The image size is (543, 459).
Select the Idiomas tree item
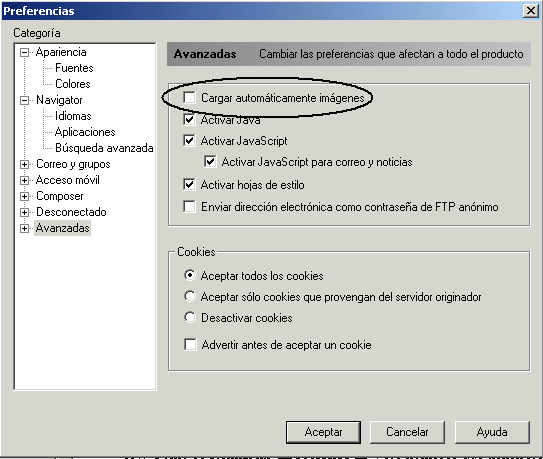pos(73,116)
